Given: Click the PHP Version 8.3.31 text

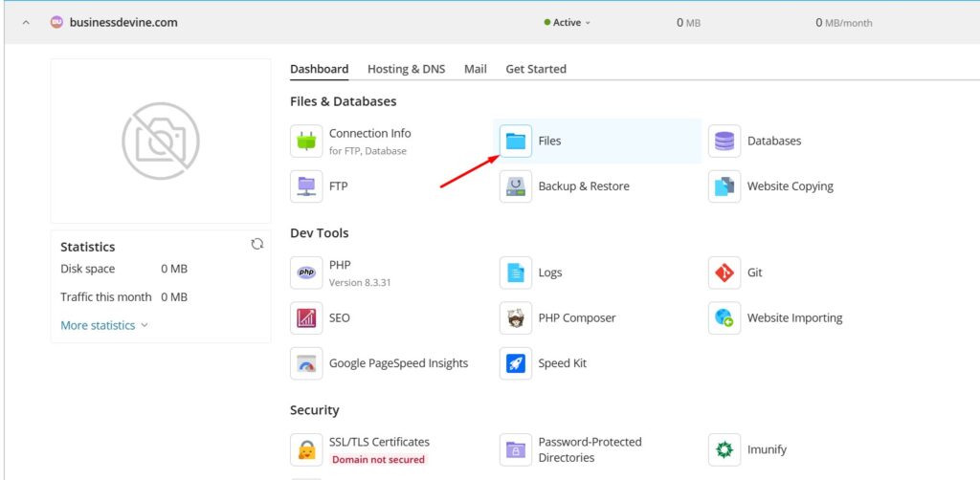Looking at the screenshot, I should [360, 283].
